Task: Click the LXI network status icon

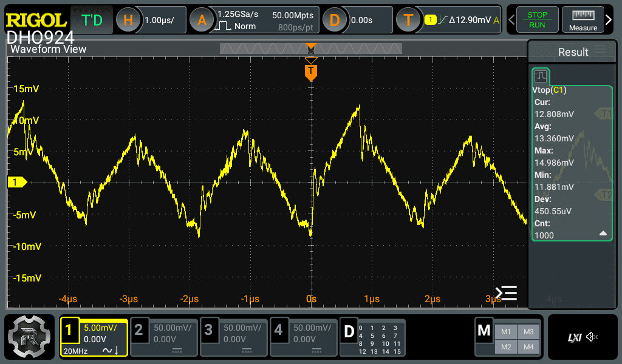Action: point(575,337)
